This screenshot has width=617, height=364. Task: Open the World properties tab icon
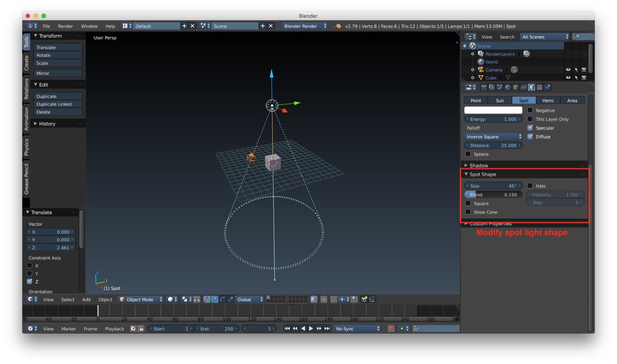pyautogui.click(x=508, y=87)
